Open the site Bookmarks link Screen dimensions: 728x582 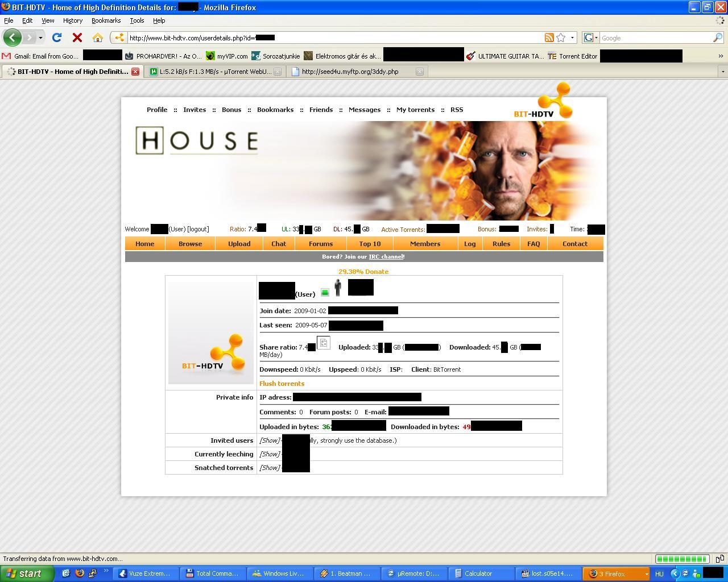[x=275, y=110]
